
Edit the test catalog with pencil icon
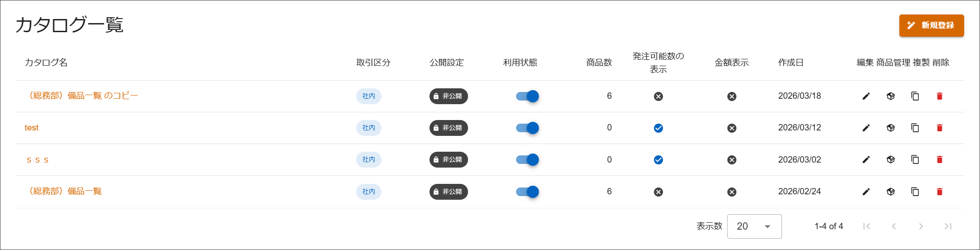coord(866,128)
